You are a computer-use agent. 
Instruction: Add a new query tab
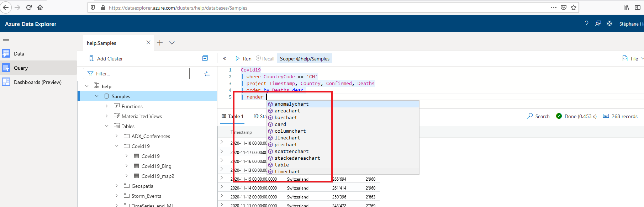(160, 43)
